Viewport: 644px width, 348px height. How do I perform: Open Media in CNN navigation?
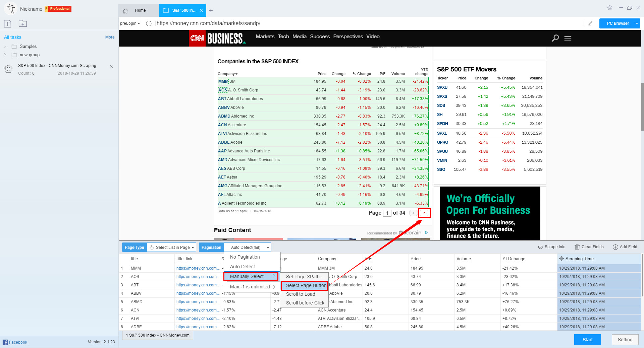(300, 37)
